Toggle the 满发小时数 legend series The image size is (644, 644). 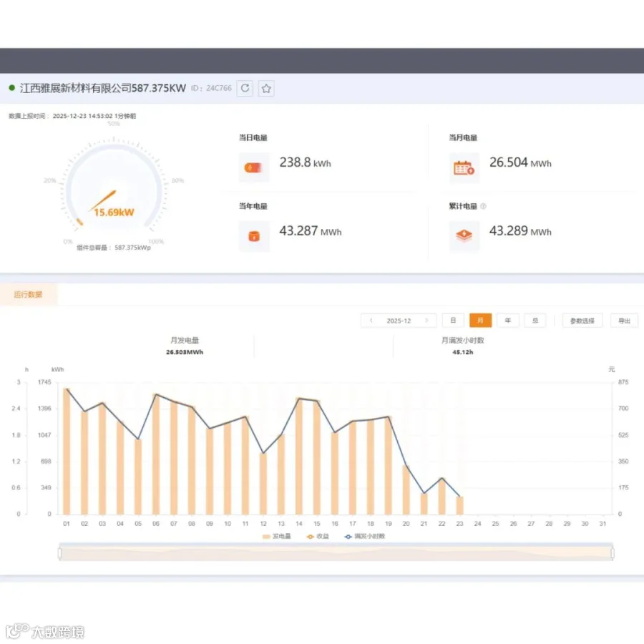[364, 536]
